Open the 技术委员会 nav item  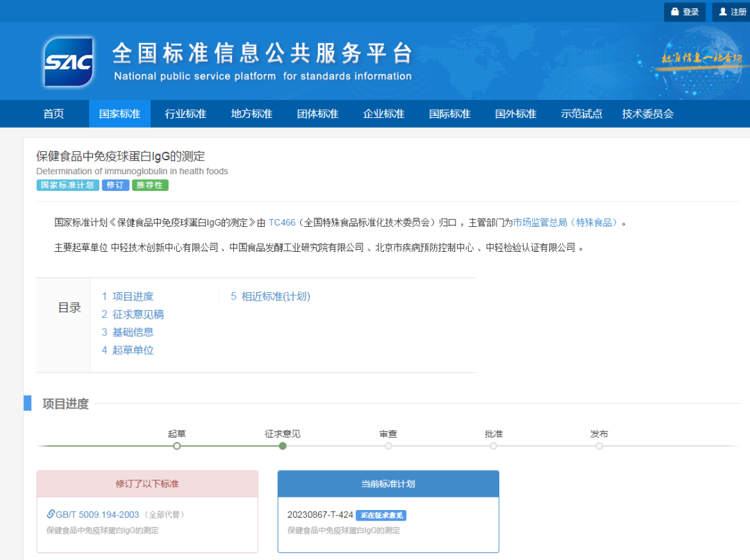[x=648, y=114]
